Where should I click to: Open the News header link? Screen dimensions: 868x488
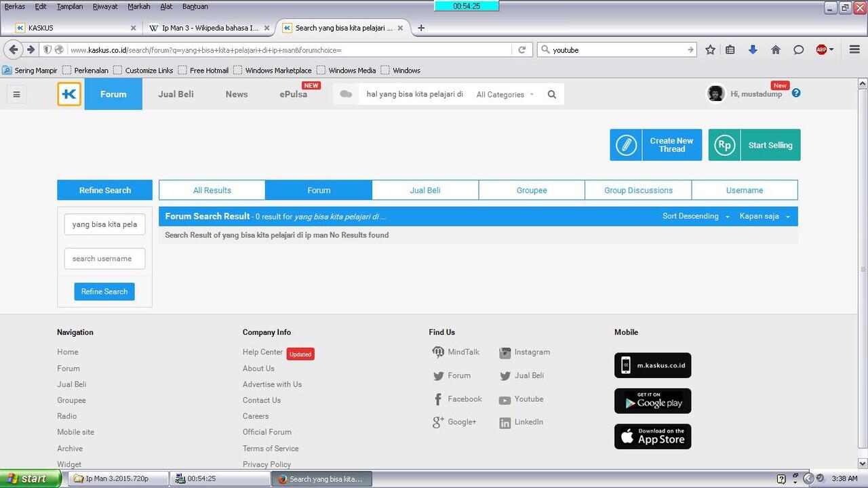237,94
